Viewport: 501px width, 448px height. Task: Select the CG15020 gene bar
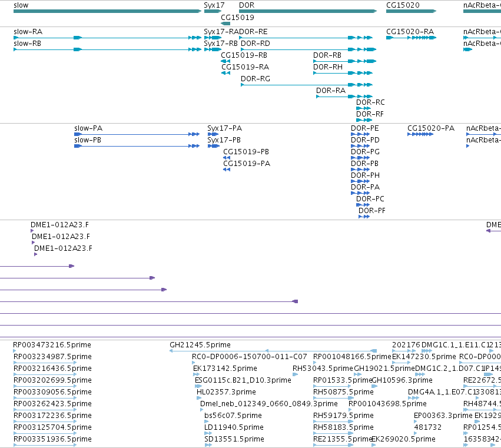411,11
